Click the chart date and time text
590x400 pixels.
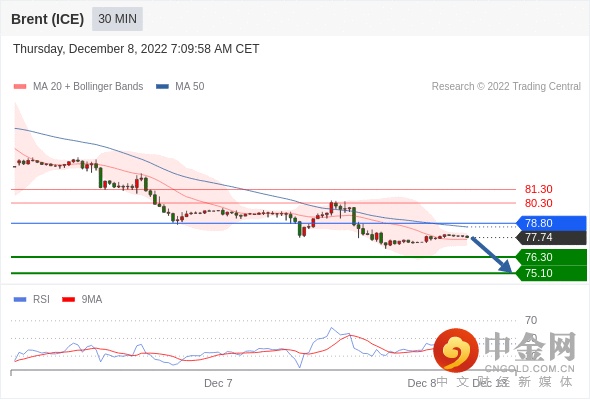136,49
